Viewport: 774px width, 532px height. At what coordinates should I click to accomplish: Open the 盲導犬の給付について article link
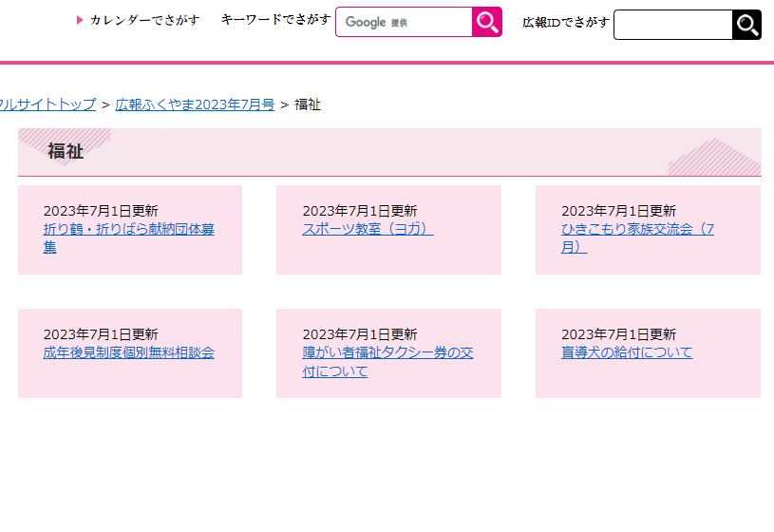coord(626,352)
